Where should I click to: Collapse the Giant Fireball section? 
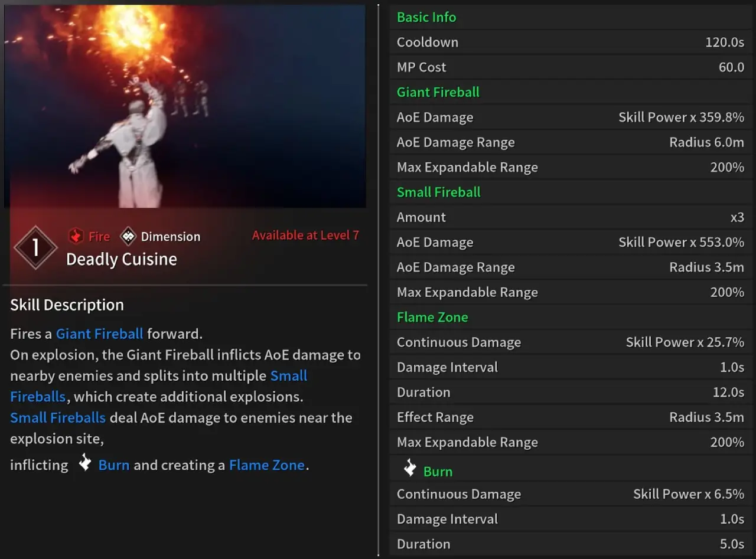438,92
